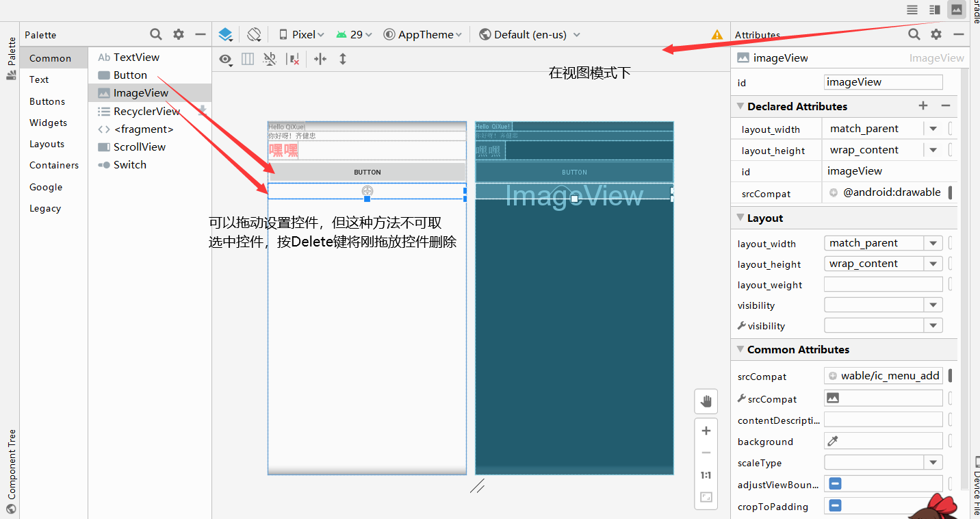Minimize the Attributes panel
This screenshot has height=519, width=980.
pos(959,34)
